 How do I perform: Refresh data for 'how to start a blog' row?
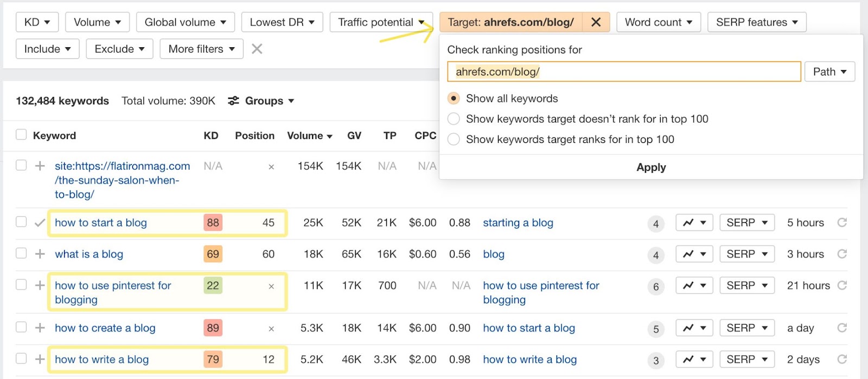842,223
